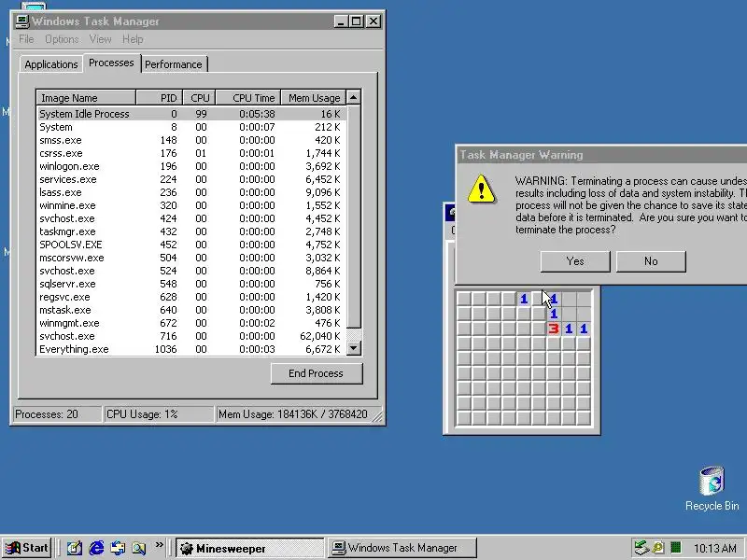The image size is (747, 560).
Task: Select the SPOOLSV.EXE process
Action: (x=191, y=245)
